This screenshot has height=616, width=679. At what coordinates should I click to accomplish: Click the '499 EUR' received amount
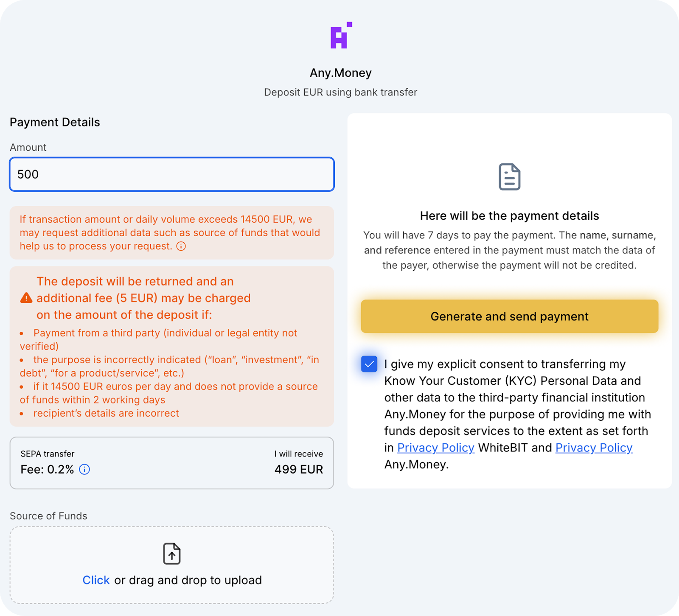pos(299,469)
